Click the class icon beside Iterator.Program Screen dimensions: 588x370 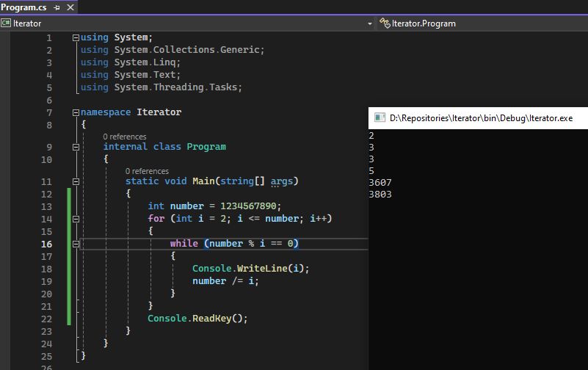click(385, 23)
